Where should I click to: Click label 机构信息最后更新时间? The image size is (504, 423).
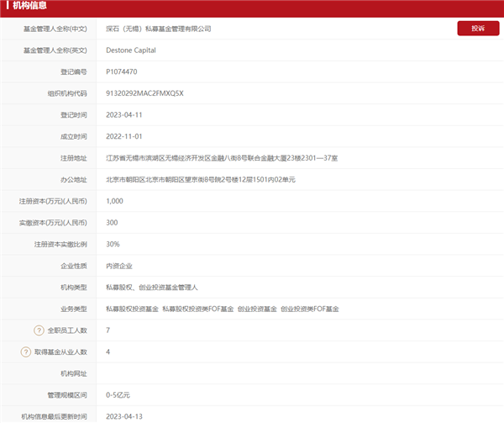point(55,417)
